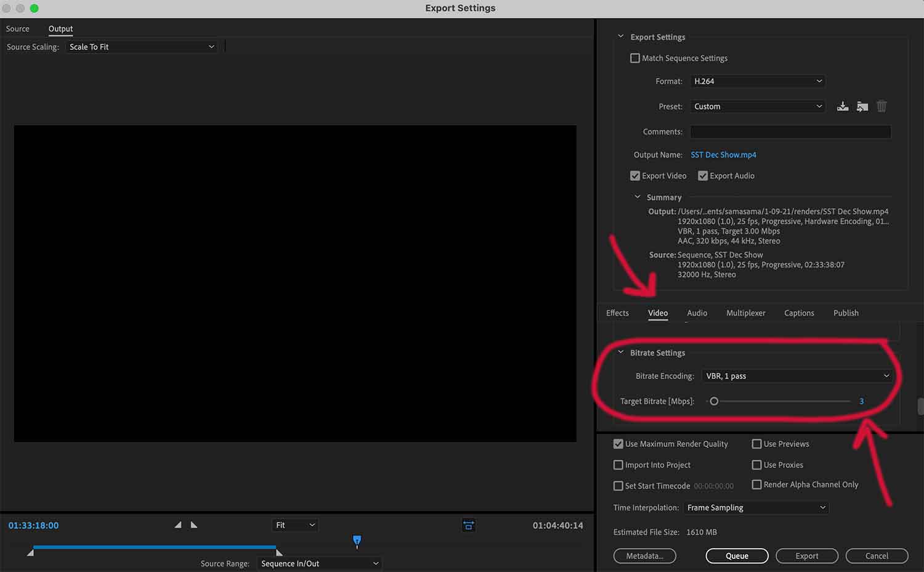924x572 pixels.
Task: Switch to the Captions tab
Action: (799, 313)
